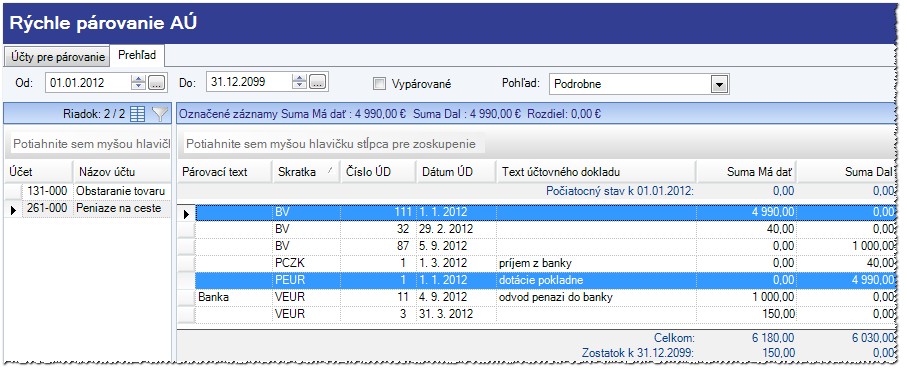Image resolution: width=907 pixels, height=373 pixels.
Task: Click row indicator for account 261-000
Action: [x=13, y=209]
